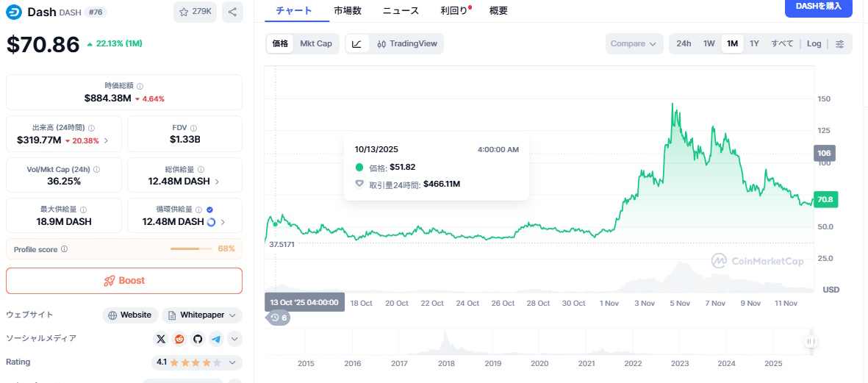Viewport: 868px width, 383px height.
Task: Open the GitHub repository icon
Action: (198, 339)
